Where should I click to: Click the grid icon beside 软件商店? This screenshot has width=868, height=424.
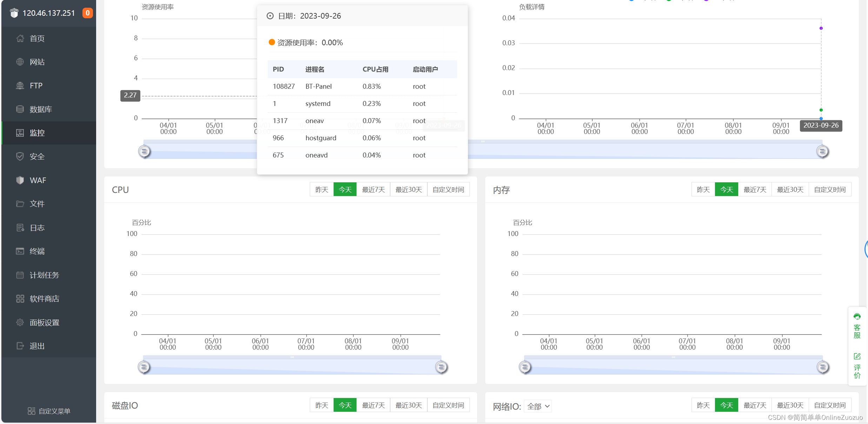coord(20,298)
